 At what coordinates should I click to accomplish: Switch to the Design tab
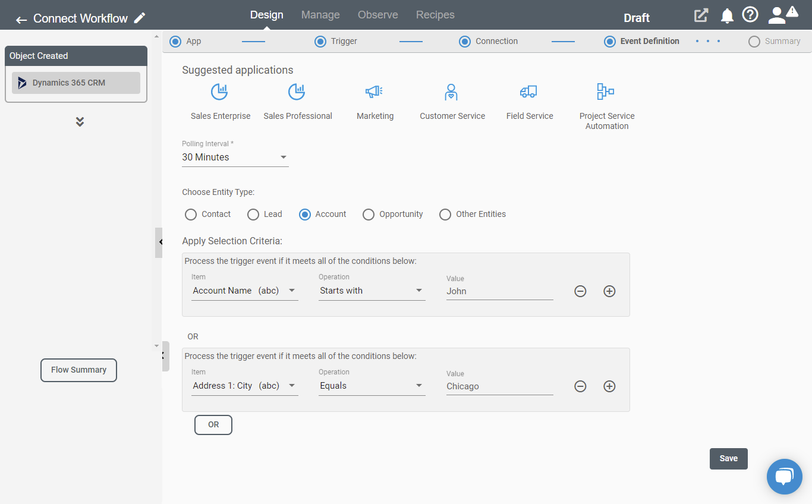(x=266, y=15)
